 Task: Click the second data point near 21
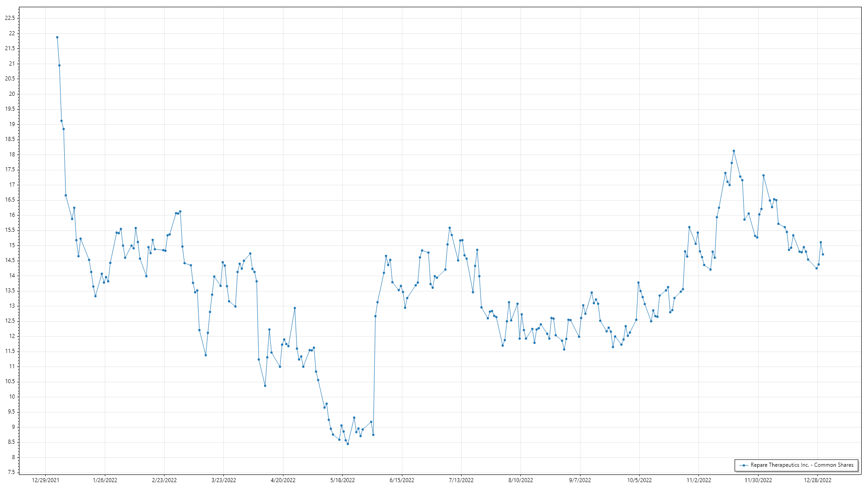click(x=59, y=66)
